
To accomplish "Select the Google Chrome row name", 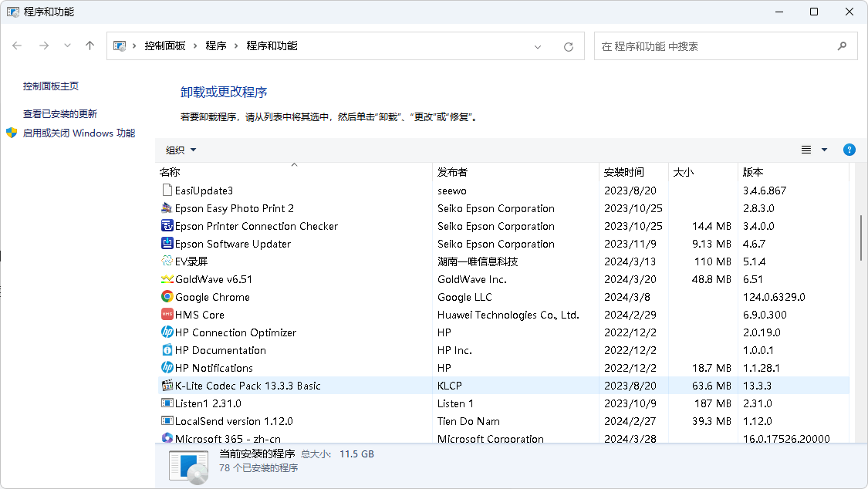I will tap(213, 297).
